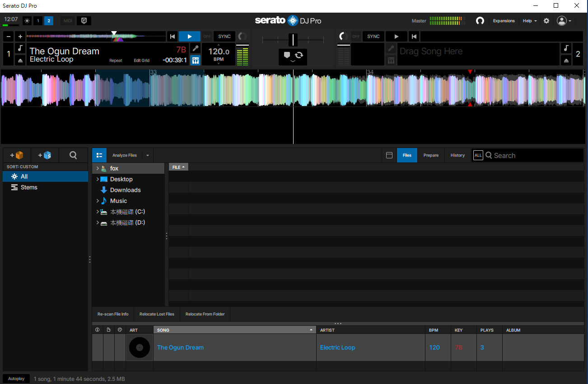Image resolution: width=588 pixels, height=384 pixels.
Task: Open the Analyze Files dropdown arrow
Action: (x=147, y=155)
